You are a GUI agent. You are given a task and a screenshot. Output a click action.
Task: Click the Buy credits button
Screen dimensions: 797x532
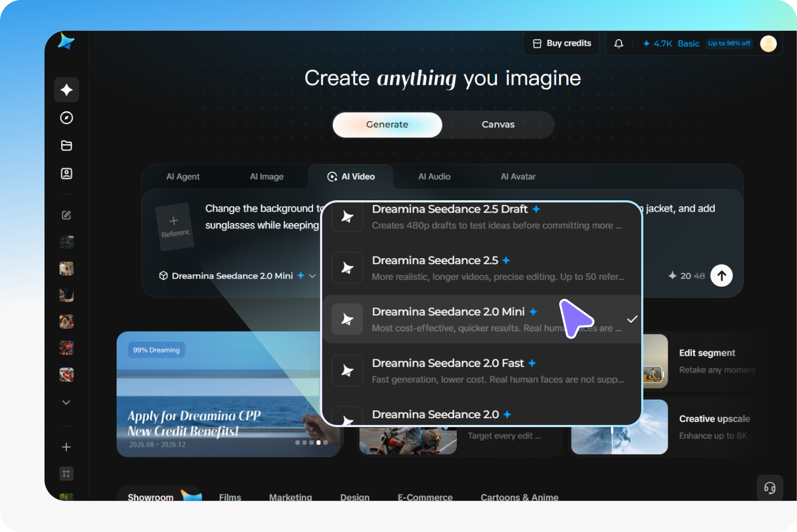562,43
